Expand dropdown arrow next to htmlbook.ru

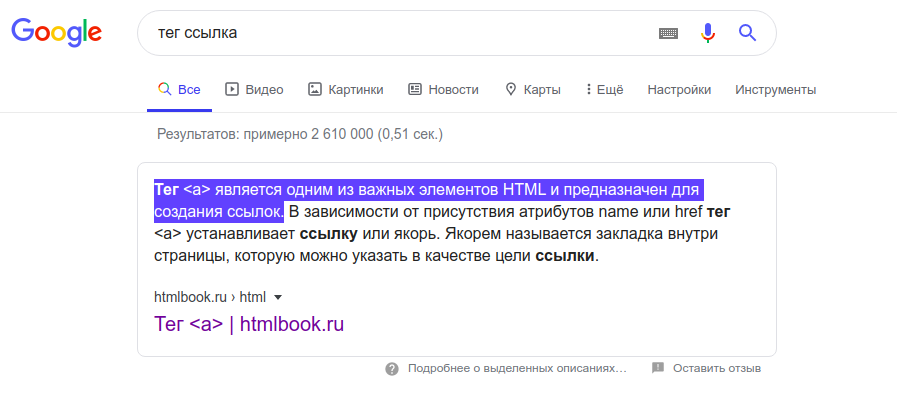(278, 298)
